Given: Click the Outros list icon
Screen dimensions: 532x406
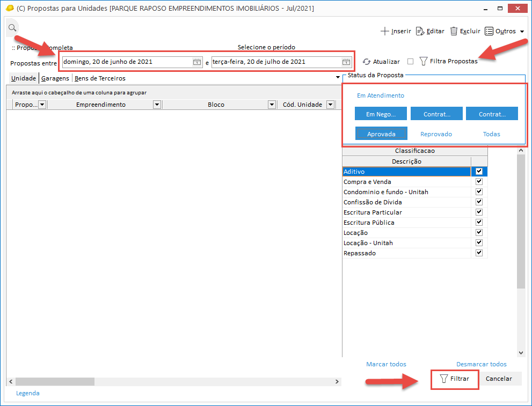Looking at the screenshot, I should tap(489, 31).
